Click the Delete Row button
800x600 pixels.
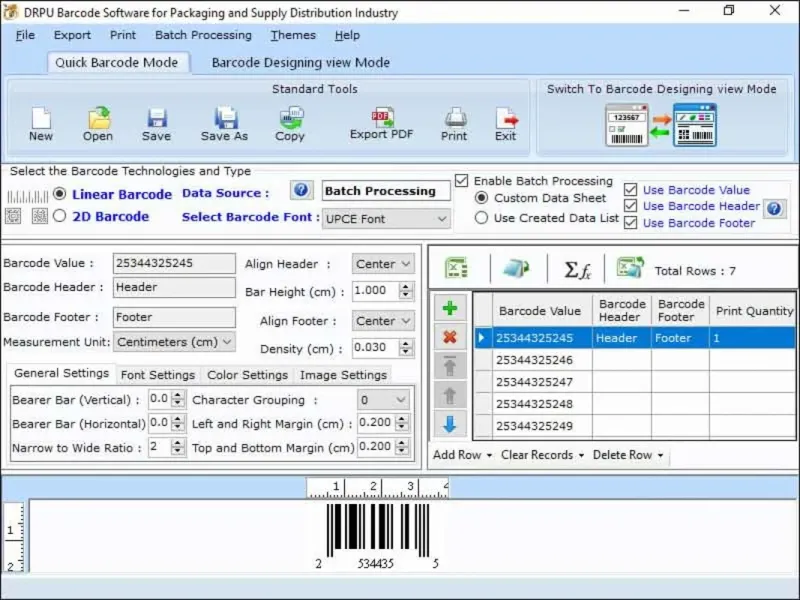[627, 455]
